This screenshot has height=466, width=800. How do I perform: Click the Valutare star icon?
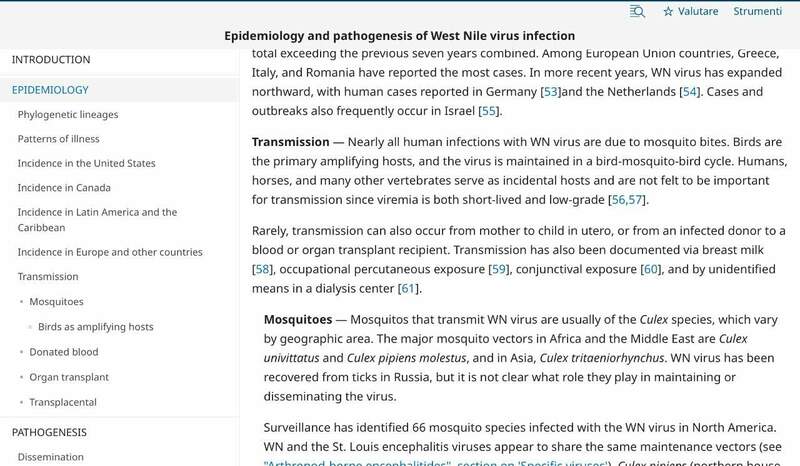click(668, 11)
